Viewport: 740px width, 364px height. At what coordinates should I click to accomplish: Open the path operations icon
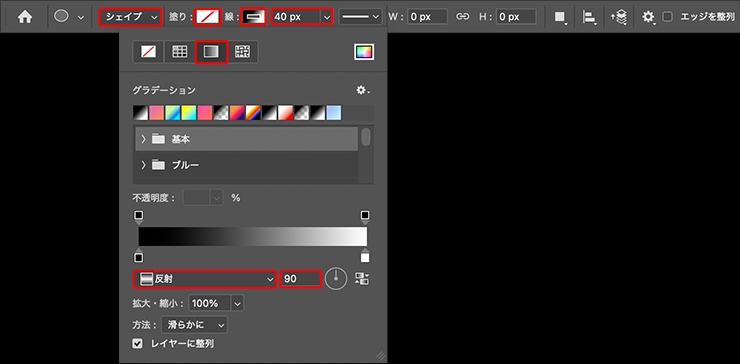pyautogui.click(x=560, y=17)
